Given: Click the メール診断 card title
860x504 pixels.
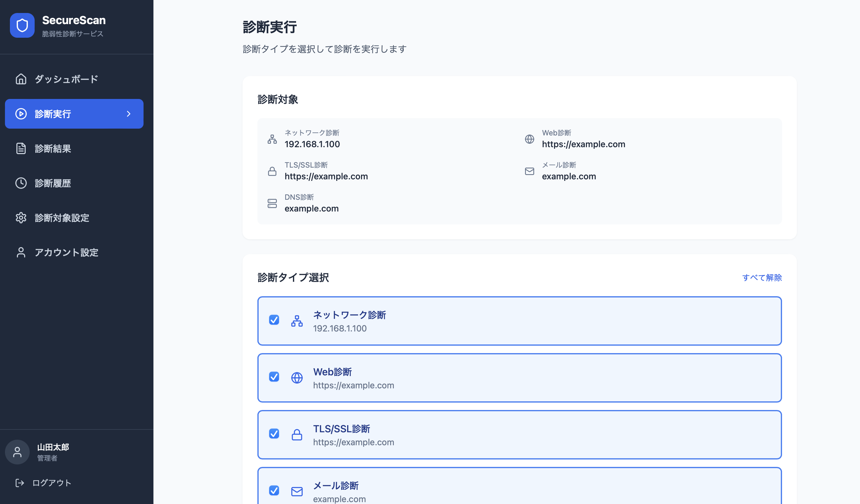Looking at the screenshot, I should coord(336,485).
